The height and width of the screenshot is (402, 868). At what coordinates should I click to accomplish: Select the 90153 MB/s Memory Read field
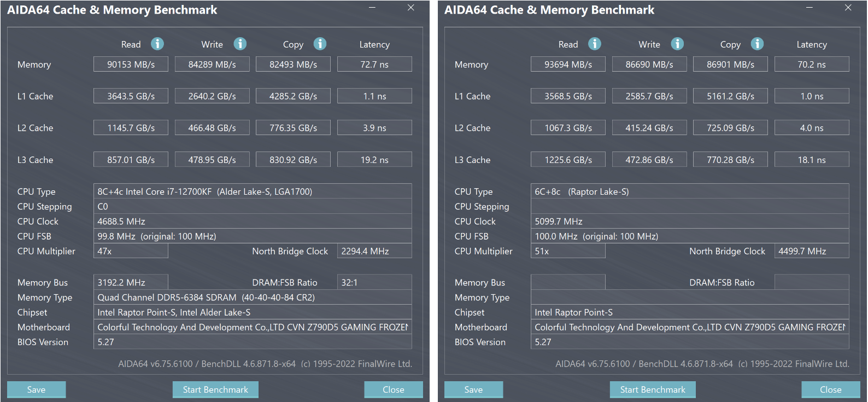click(131, 65)
